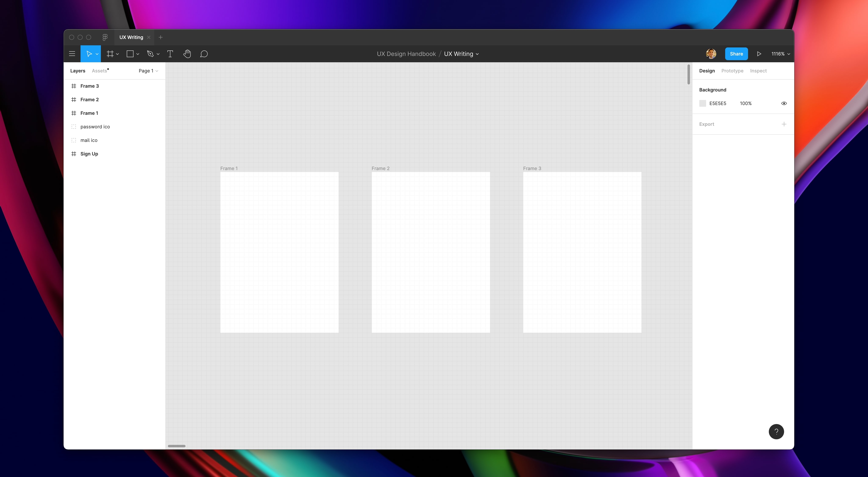Screen dimensions: 868x477
Task: Select the Text tool
Action: [170, 54]
